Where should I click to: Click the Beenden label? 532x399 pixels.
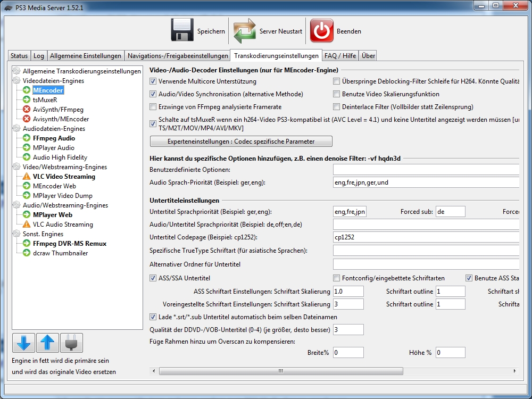349,31
